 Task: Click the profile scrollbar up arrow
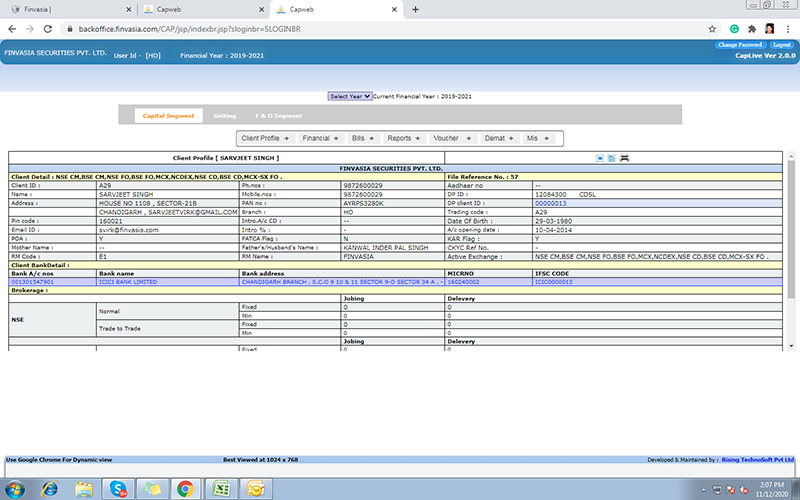(x=791, y=156)
